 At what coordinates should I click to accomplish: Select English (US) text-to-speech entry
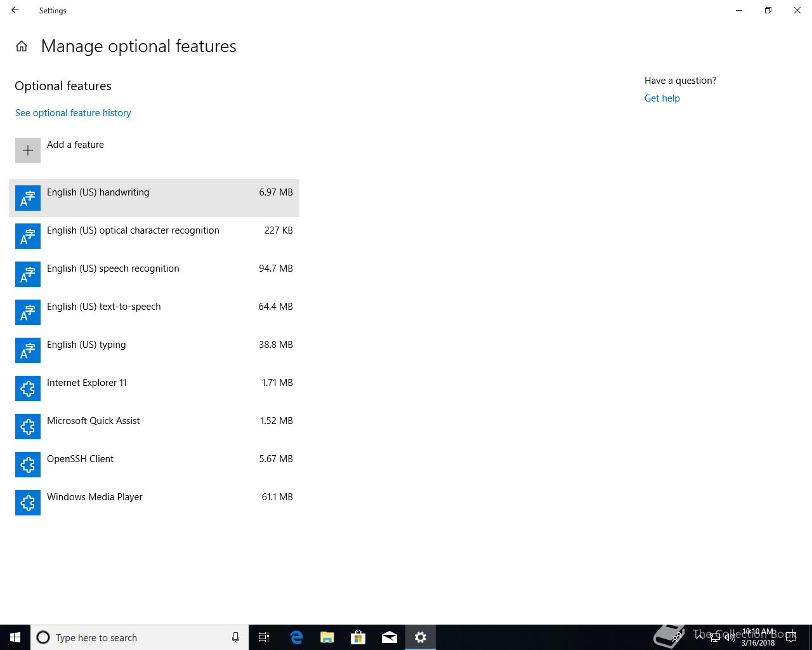[154, 312]
